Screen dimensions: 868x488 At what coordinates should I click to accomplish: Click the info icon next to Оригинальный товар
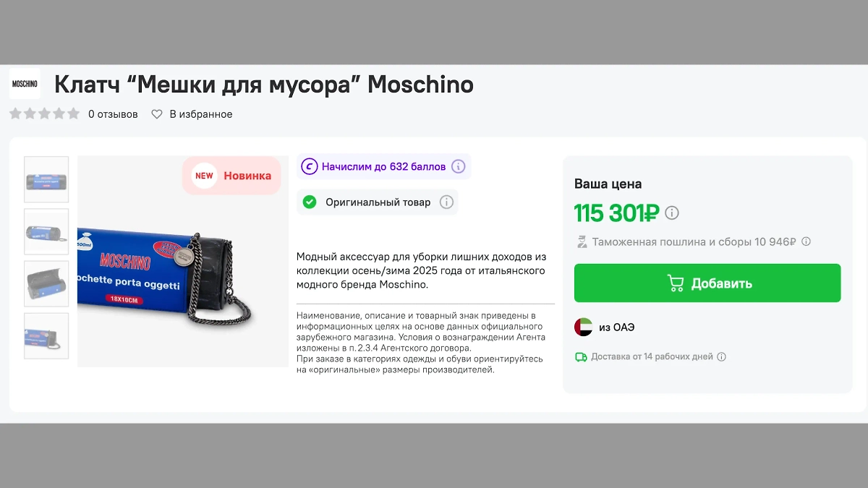(446, 202)
